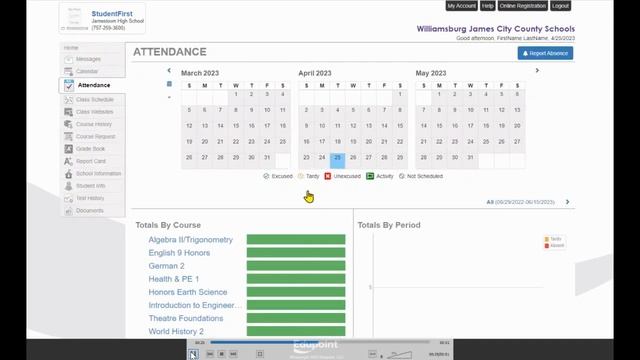Click the Online Registration button

(522, 6)
